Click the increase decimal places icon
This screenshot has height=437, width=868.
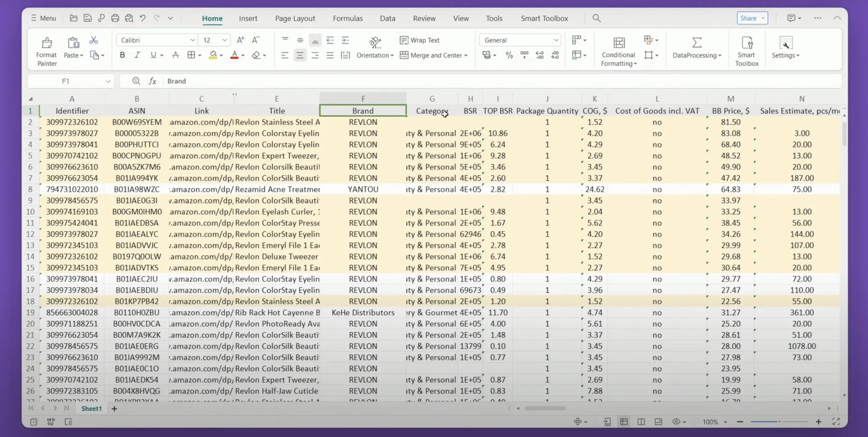pos(540,55)
